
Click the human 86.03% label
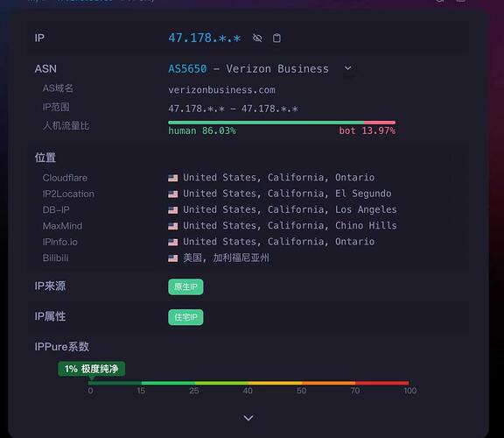coord(202,131)
